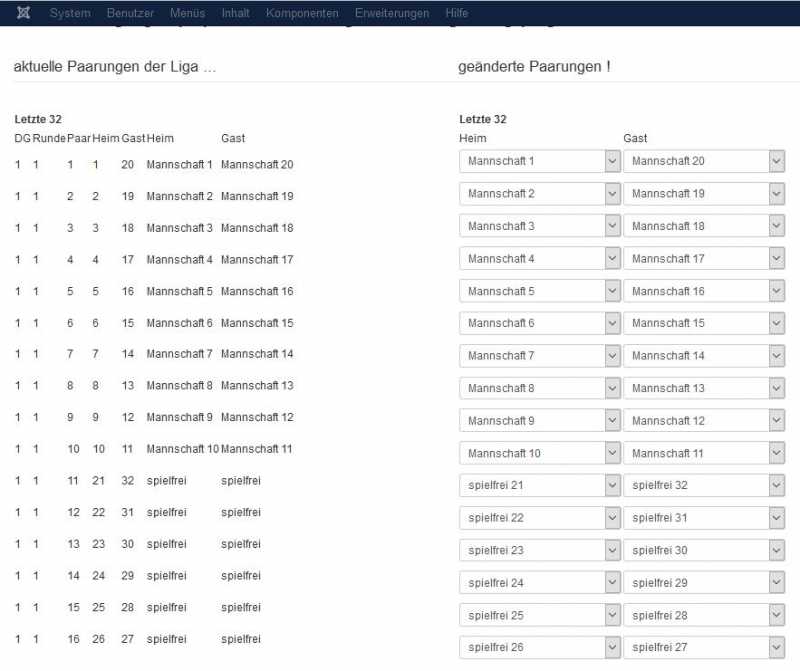
Task: Open the Mannschaft 3 home dropdown
Action: pyautogui.click(x=540, y=226)
